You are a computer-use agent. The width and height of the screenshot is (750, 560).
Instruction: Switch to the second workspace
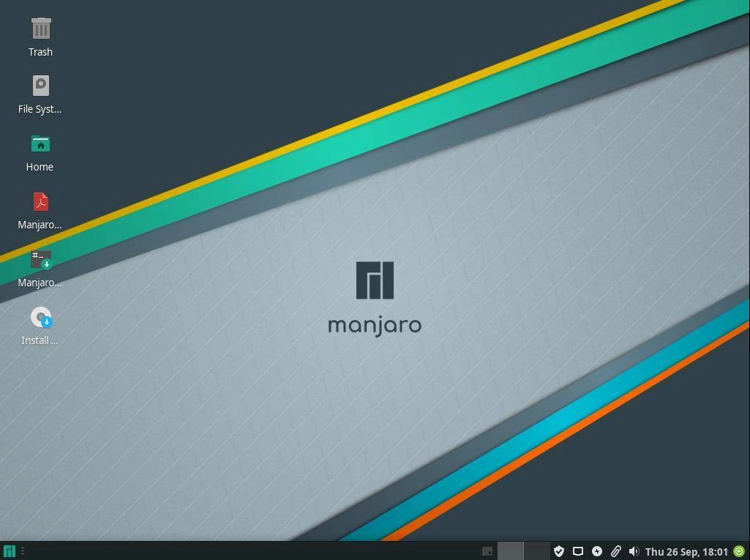536,551
